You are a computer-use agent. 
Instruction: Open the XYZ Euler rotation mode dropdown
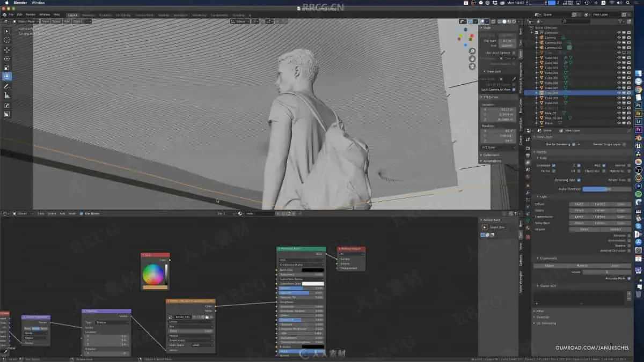(498, 147)
